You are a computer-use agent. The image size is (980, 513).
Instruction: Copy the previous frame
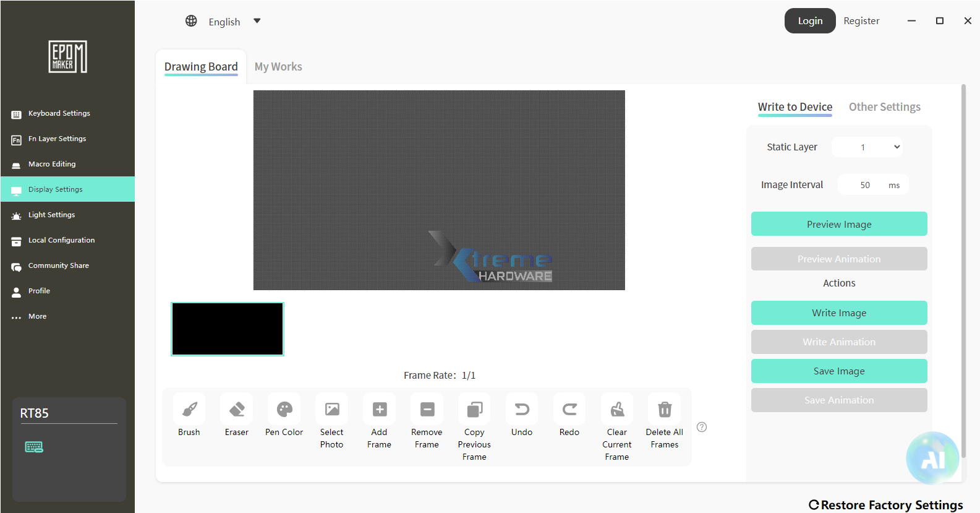coord(474,410)
